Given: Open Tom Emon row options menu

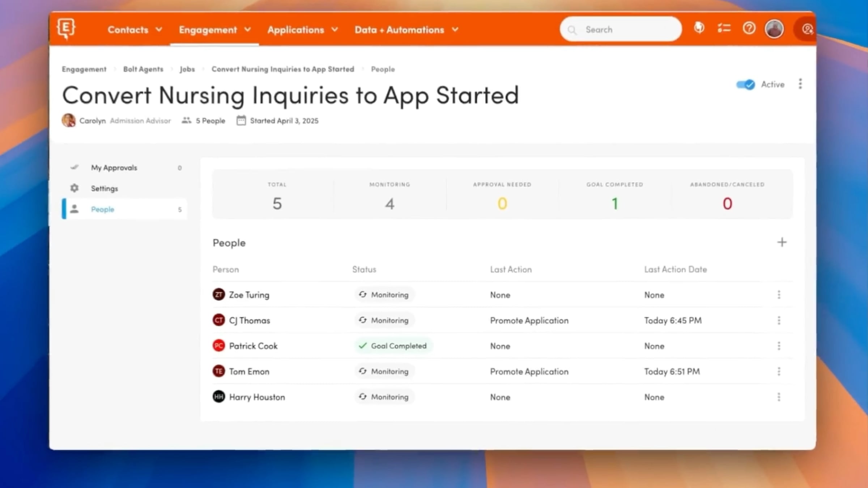Looking at the screenshot, I should (x=779, y=371).
